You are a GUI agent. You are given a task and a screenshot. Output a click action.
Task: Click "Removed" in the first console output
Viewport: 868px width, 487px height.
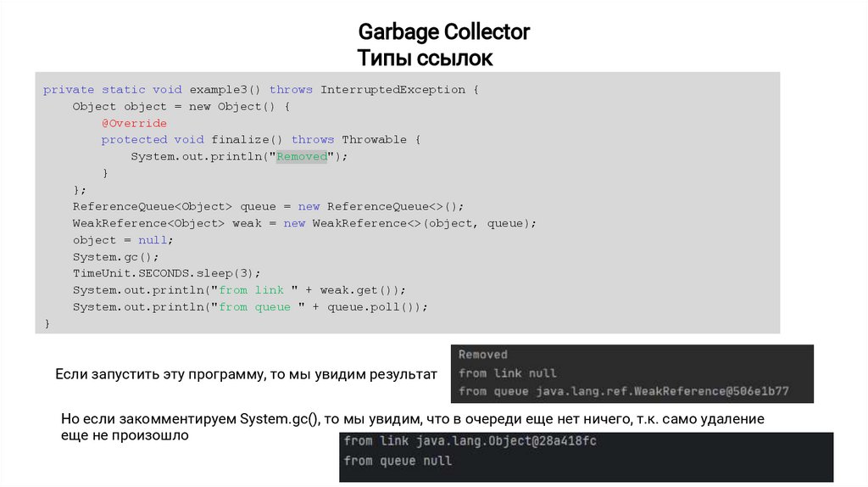[x=482, y=355]
